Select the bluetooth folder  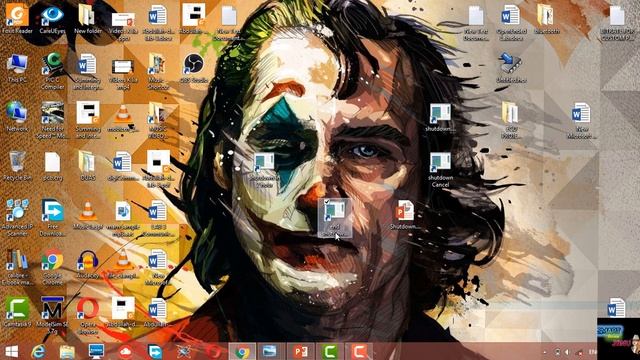[547, 18]
